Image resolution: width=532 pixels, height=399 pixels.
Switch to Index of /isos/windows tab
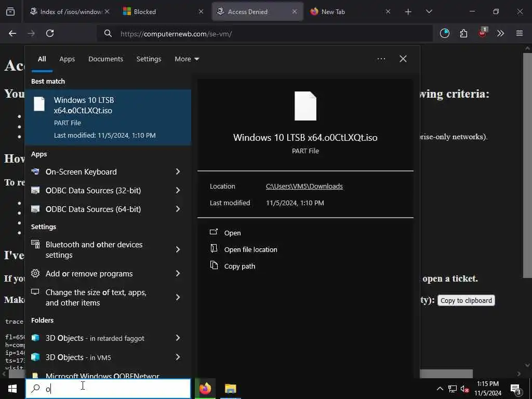coord(69,12)
